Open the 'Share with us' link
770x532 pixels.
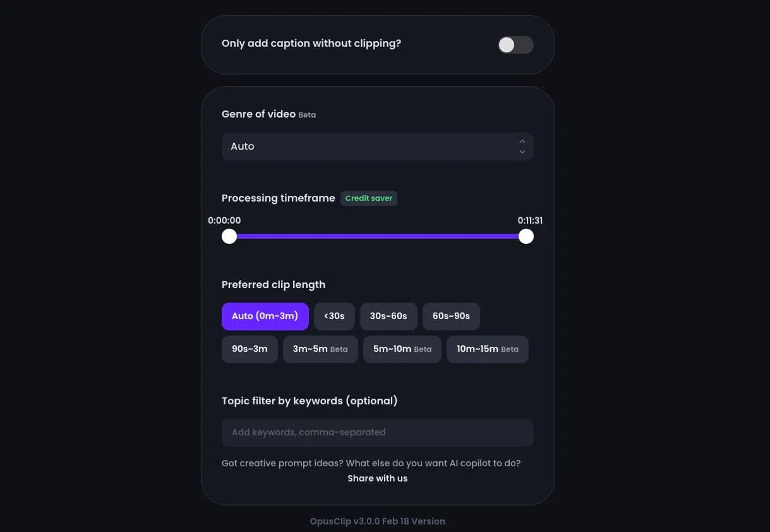(x=377, y=478)
